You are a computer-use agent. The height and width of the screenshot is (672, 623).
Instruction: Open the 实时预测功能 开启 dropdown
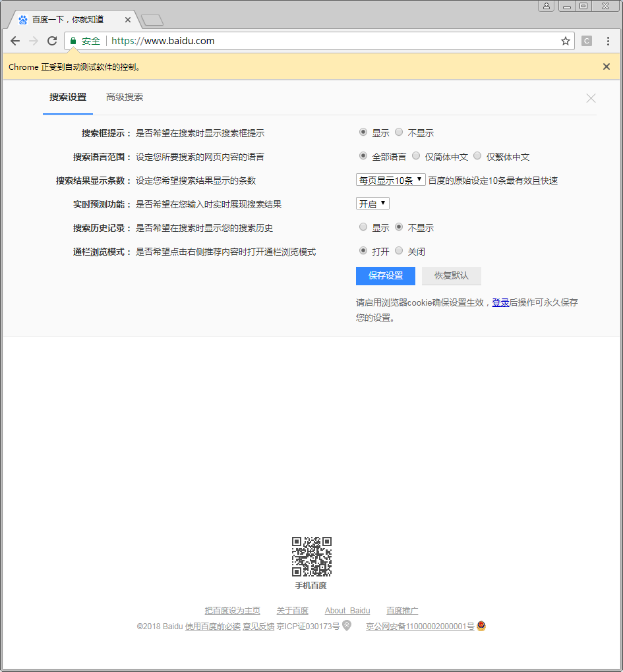(372, 204)
